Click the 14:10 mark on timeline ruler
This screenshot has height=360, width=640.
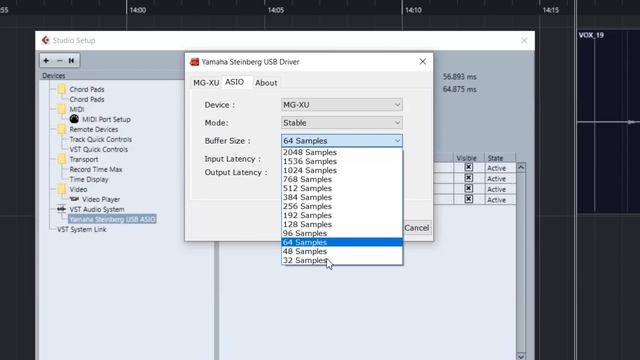413,10
